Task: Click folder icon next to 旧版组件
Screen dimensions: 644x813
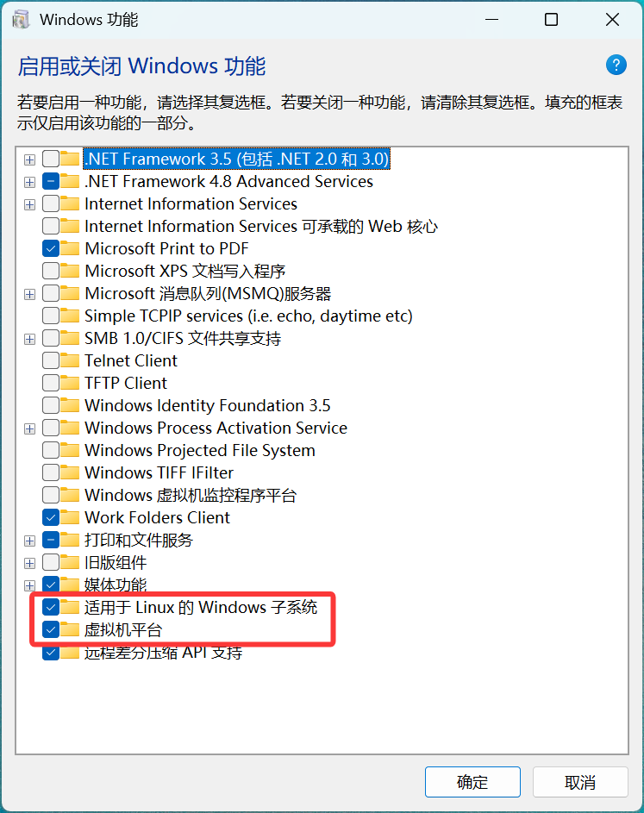Action: click(70, 562)
